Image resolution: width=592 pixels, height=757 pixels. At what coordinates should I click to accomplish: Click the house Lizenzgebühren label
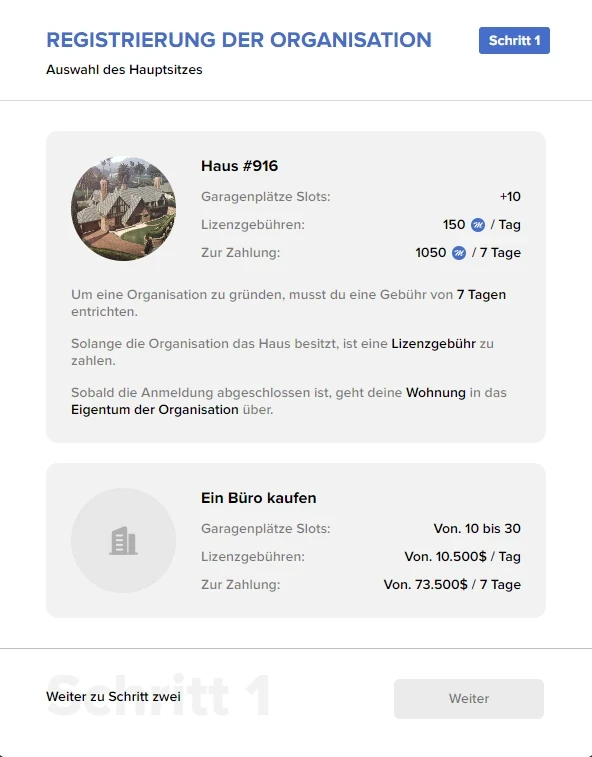(x=253, y=225)
